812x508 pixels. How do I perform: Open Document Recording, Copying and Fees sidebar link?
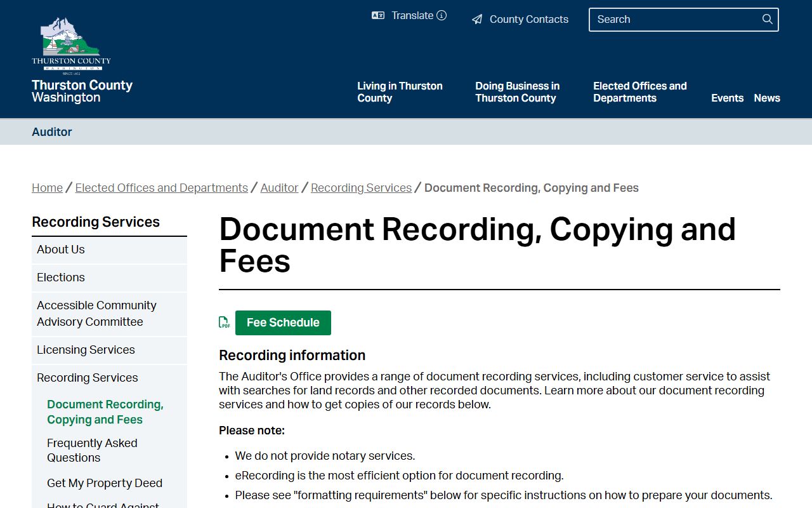[x=105, y=412]
